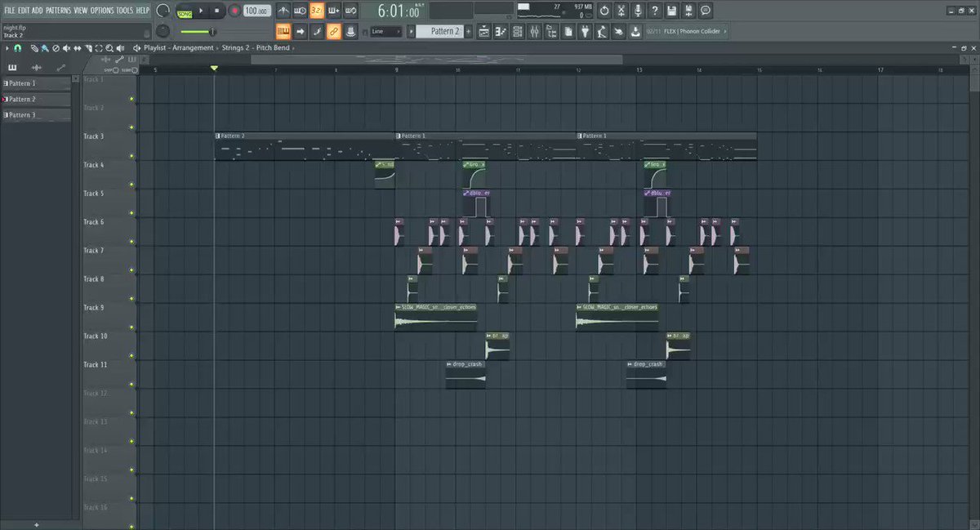Add new pattern with plus button

[470, 31]
